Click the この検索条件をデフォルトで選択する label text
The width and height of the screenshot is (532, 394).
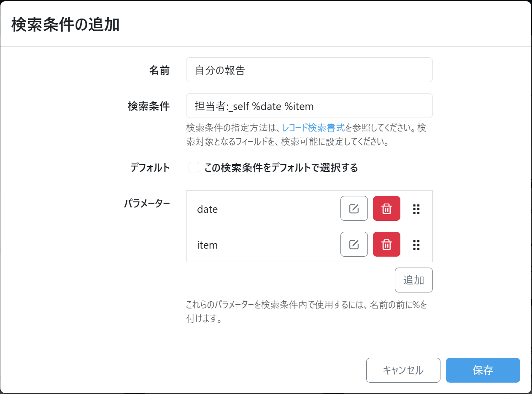click(x=281, y=168)
